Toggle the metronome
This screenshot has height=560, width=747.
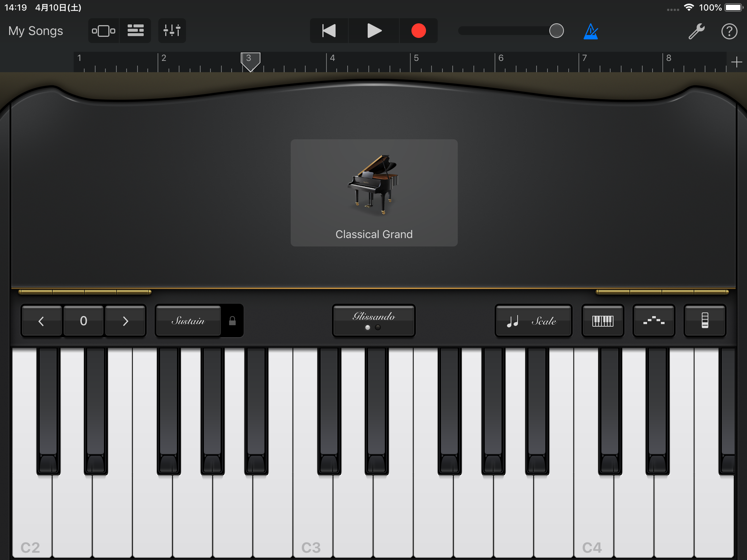coord(591,31)
